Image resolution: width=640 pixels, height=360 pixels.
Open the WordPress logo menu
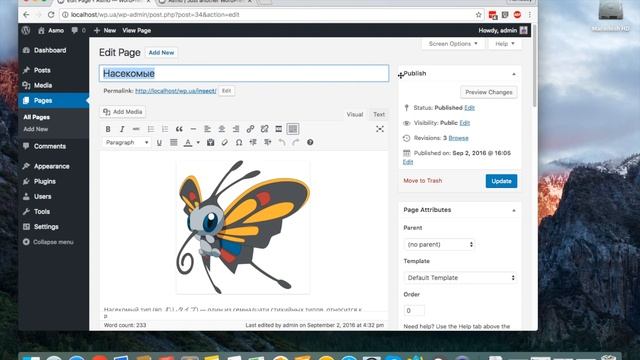[26, 31]
